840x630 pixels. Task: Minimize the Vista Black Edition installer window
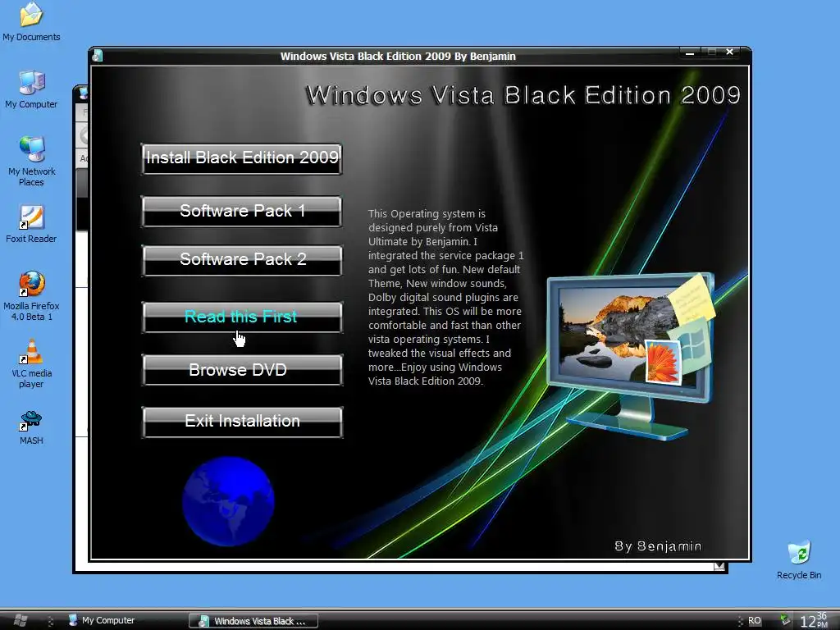[x=690, y=52]
